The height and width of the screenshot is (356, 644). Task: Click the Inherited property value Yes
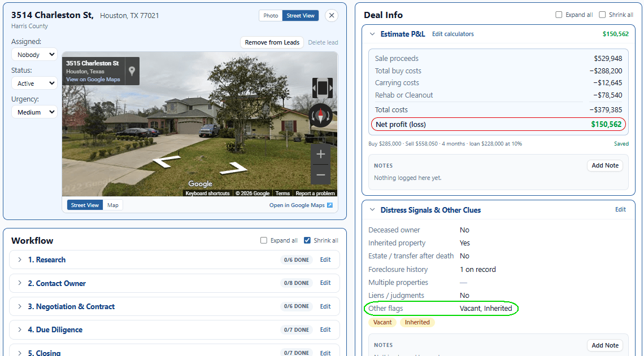point(464,243)
